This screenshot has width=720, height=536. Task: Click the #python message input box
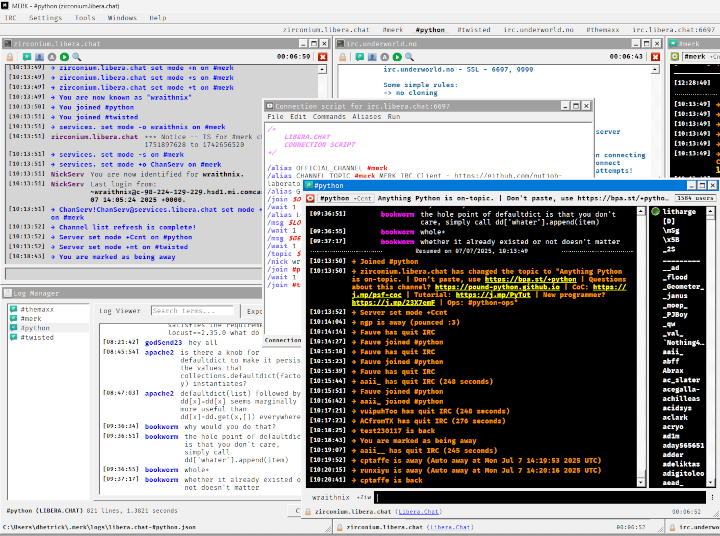[540, 497]
